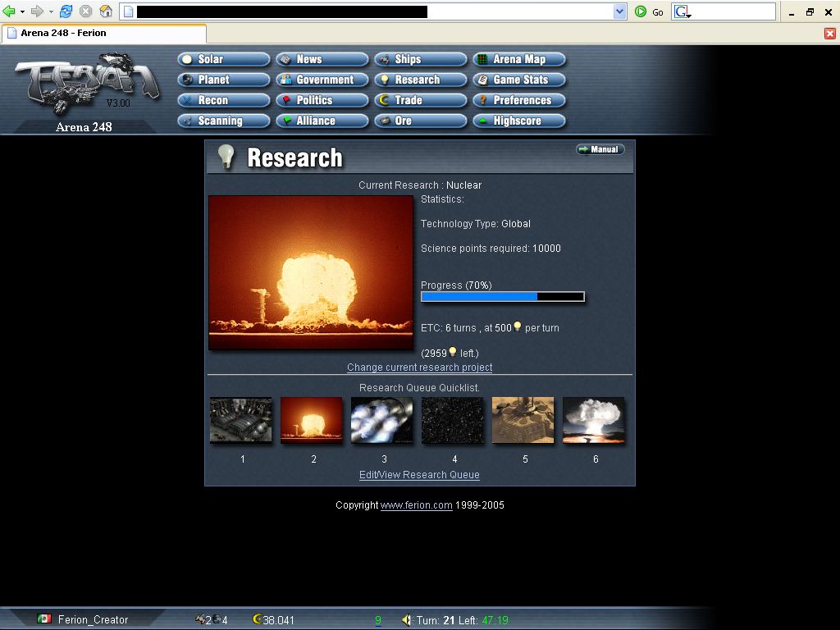
Task: Click the browser home icon
Action: (x=106, y=11)
